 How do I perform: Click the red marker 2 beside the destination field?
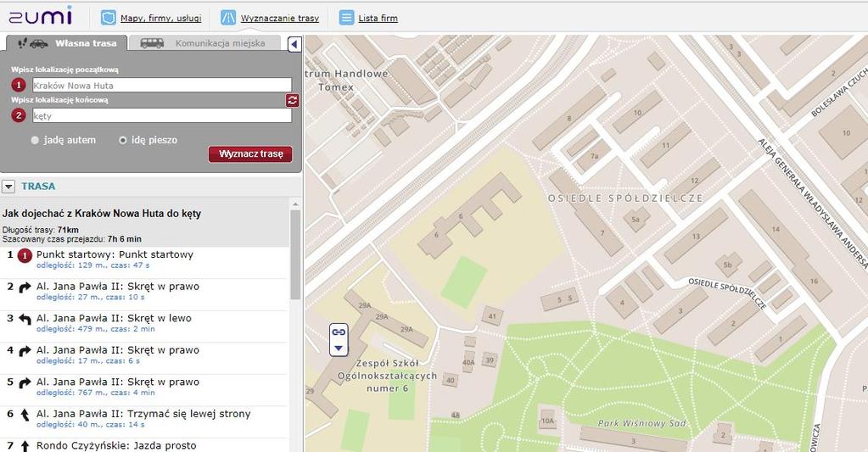pos(19,115)
